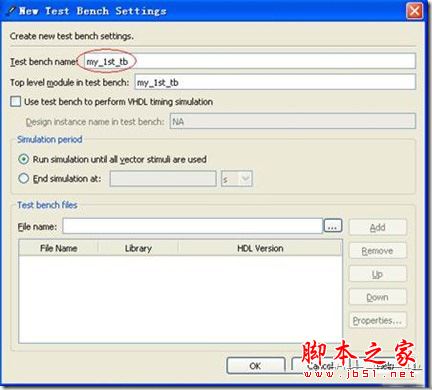This screenshot has height=390, width=432.
Task: Sort by Library column header
Action: pos(138,248)
